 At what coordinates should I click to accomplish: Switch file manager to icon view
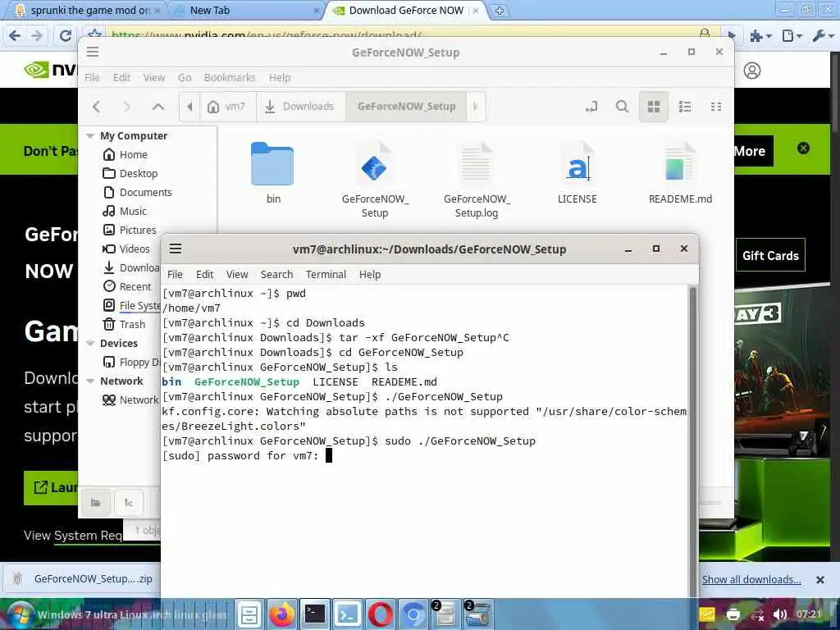(x=654, y=107)
